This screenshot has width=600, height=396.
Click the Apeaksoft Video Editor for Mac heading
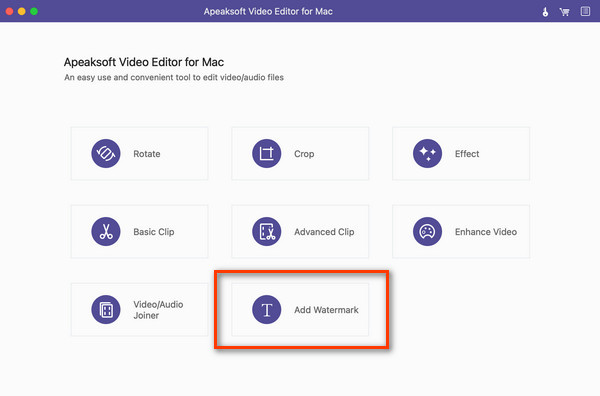tap(144, 62)
